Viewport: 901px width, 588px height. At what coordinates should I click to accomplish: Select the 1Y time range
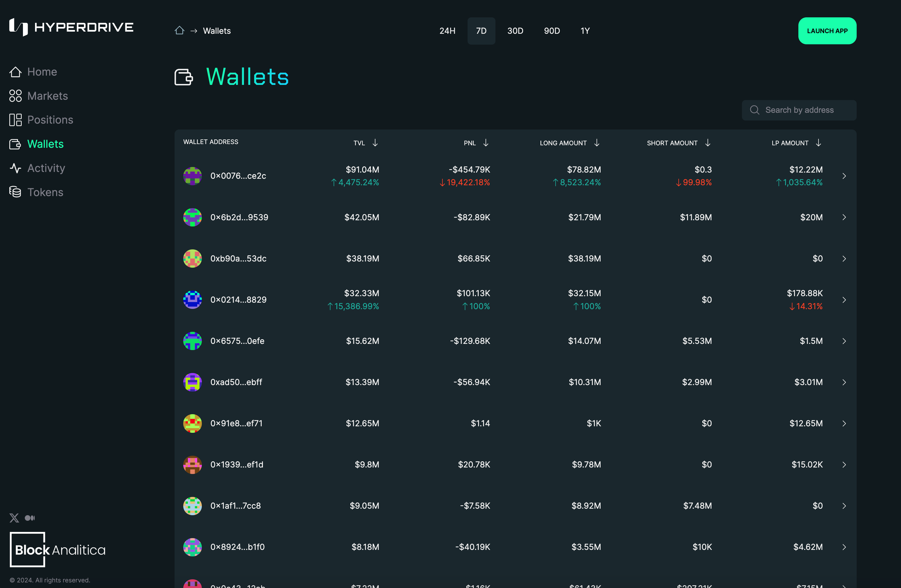pos(585,31)
